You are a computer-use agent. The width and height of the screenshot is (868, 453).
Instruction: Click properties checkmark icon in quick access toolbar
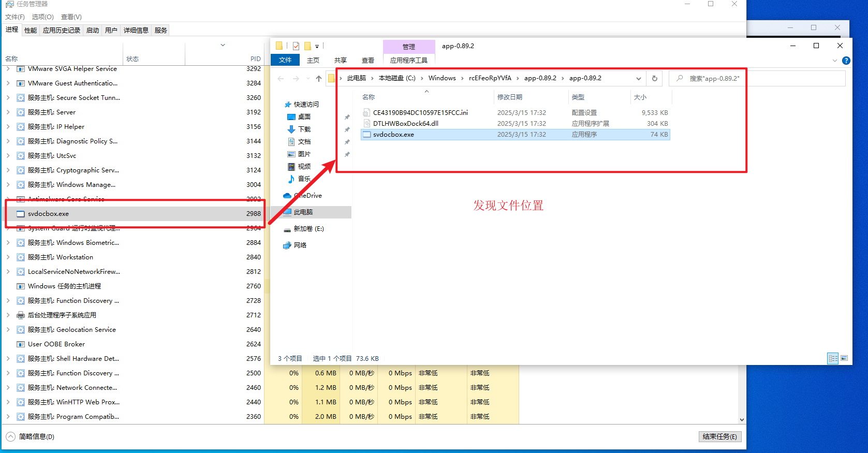click(x=296, y=46)
